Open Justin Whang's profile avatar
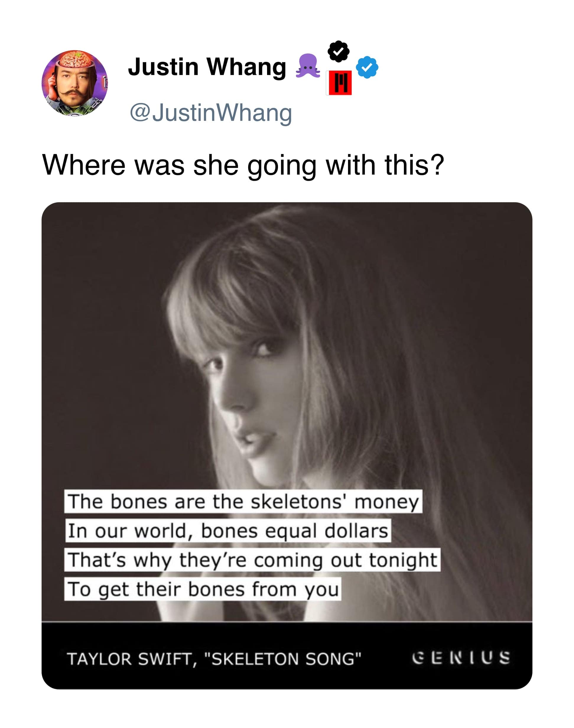Image resolution: width=574 pixels, height=728 pixels. 75,83
